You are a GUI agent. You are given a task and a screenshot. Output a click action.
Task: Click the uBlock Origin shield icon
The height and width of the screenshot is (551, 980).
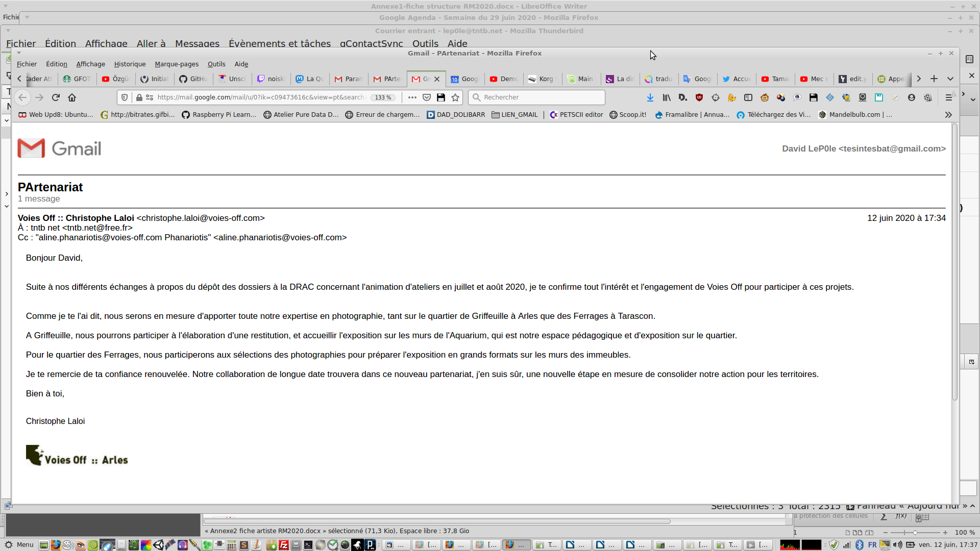[x=699, y=97]
